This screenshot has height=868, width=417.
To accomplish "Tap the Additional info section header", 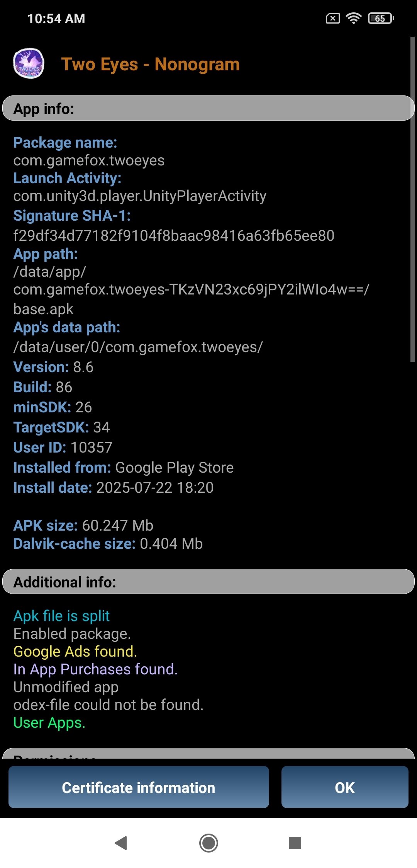I will tap(208, 582).
